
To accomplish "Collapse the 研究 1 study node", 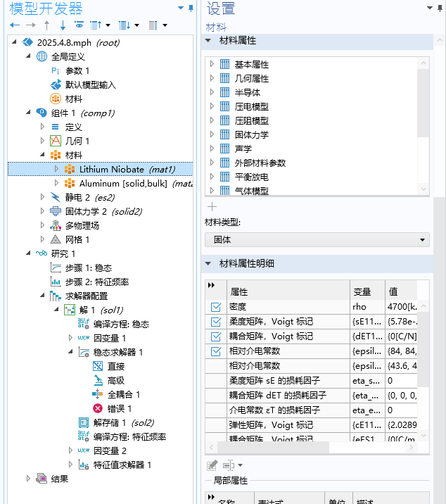I will (x=28, y=253).
